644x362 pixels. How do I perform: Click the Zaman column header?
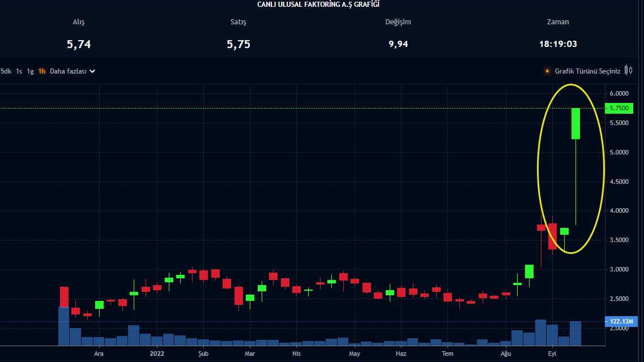tap(558, 22)
